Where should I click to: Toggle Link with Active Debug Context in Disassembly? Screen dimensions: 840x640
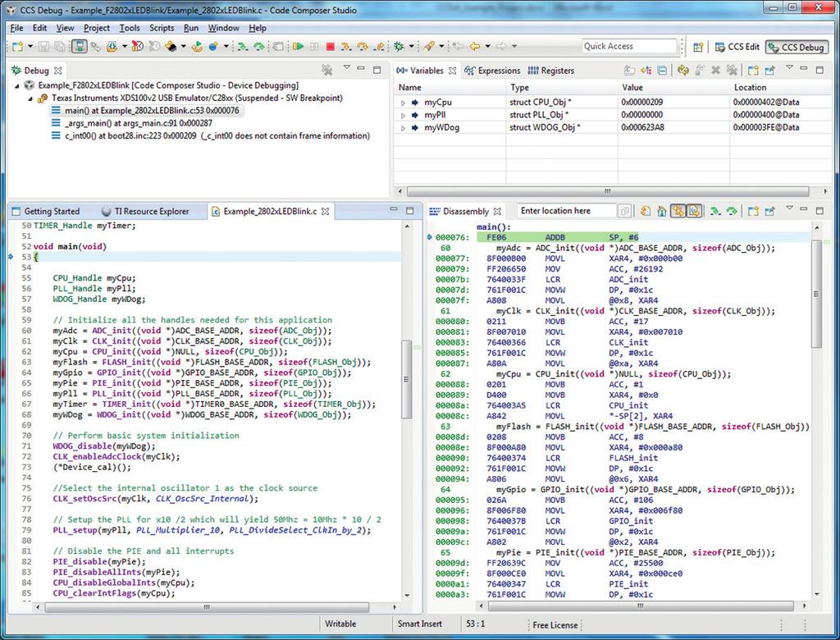pos(678,211)
